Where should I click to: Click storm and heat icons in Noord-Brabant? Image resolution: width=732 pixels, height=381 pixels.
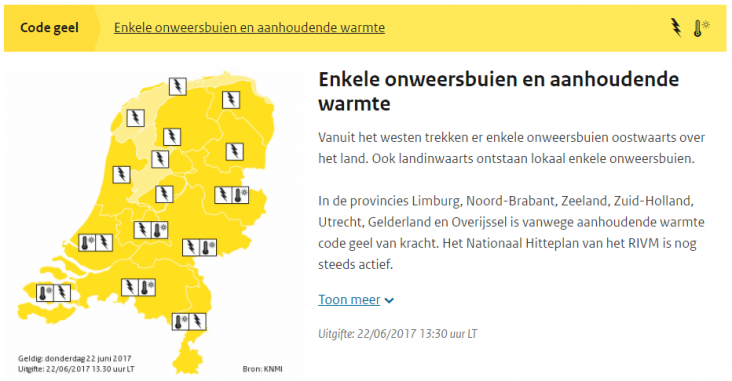click(x=139, y=287)
